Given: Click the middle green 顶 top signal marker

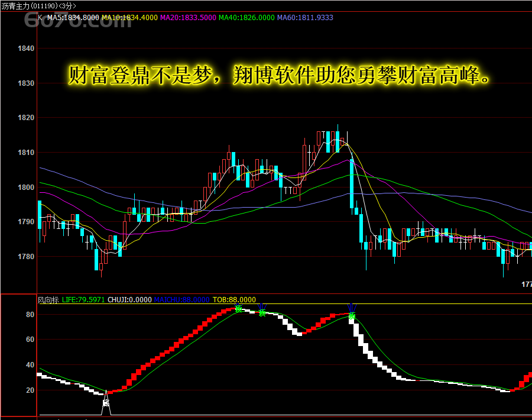Looking at the screenshot, I should 262,313.
